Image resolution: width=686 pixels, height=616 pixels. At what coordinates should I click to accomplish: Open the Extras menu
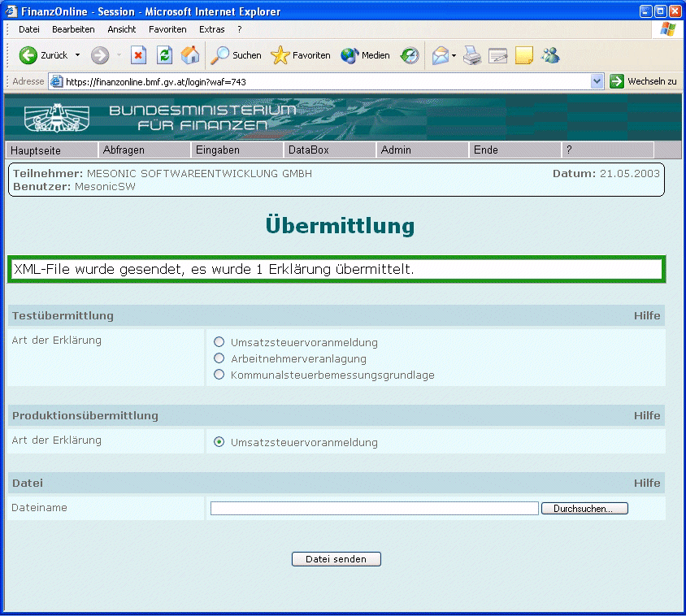[212, 29]
